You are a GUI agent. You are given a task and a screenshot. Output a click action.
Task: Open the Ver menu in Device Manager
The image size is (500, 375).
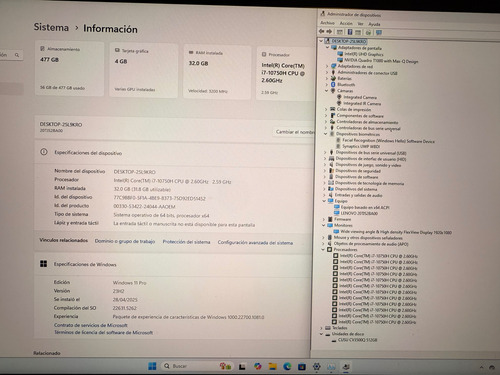click(x=360, y=24)
